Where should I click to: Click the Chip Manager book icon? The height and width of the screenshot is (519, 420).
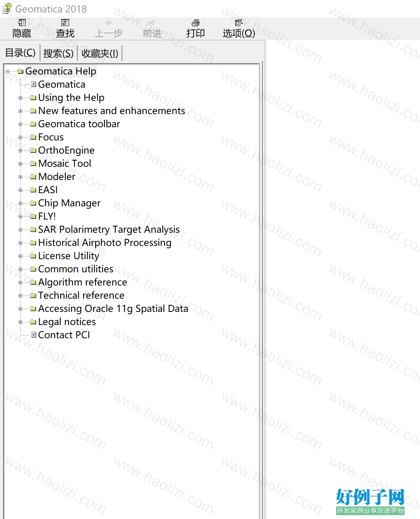(33, 203)
